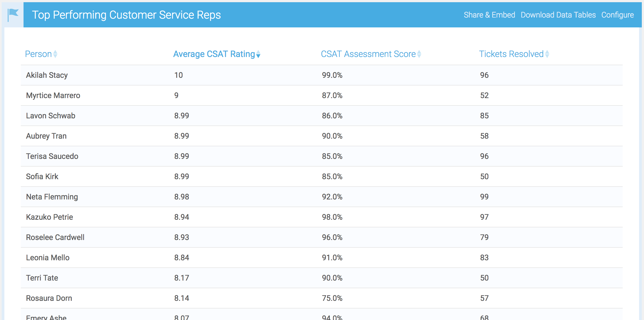
Task: Click Kazuko Petrie's 98.0% score cell
Action: point(332,217)
